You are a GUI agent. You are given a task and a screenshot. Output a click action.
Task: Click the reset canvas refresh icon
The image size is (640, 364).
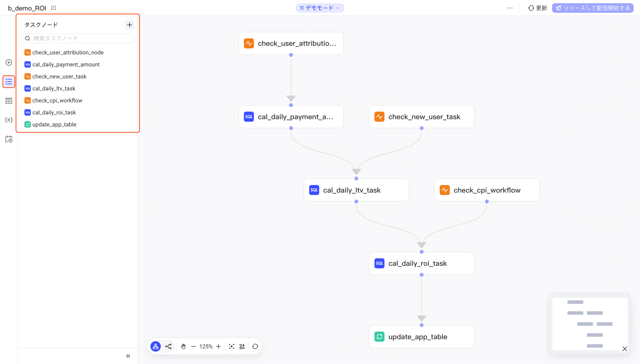point(255,346)
